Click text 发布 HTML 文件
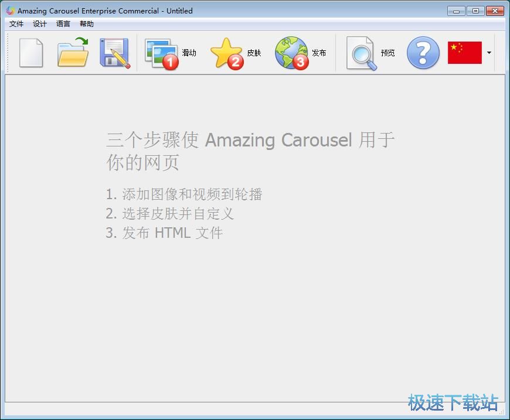 click(172, 233)
